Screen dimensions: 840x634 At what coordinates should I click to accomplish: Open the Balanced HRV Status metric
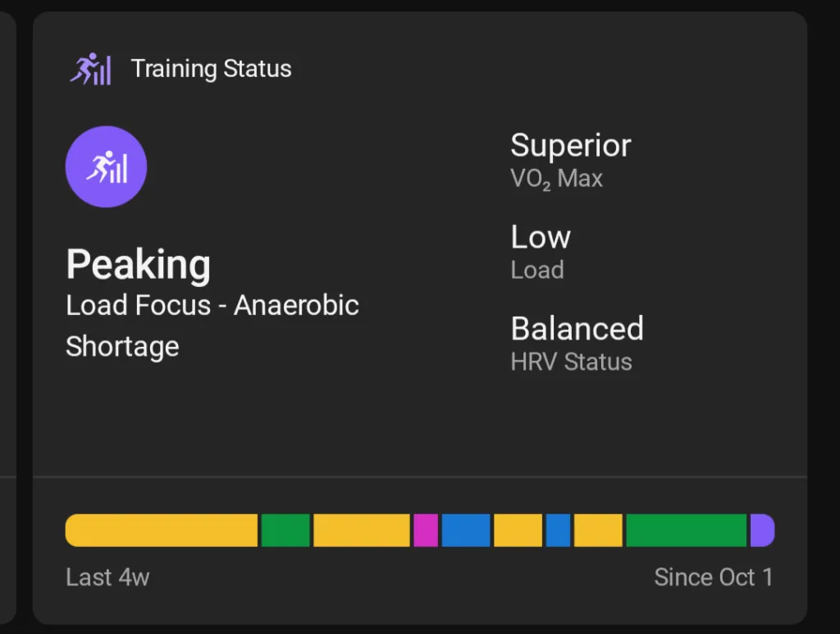[x=577, y=344]
